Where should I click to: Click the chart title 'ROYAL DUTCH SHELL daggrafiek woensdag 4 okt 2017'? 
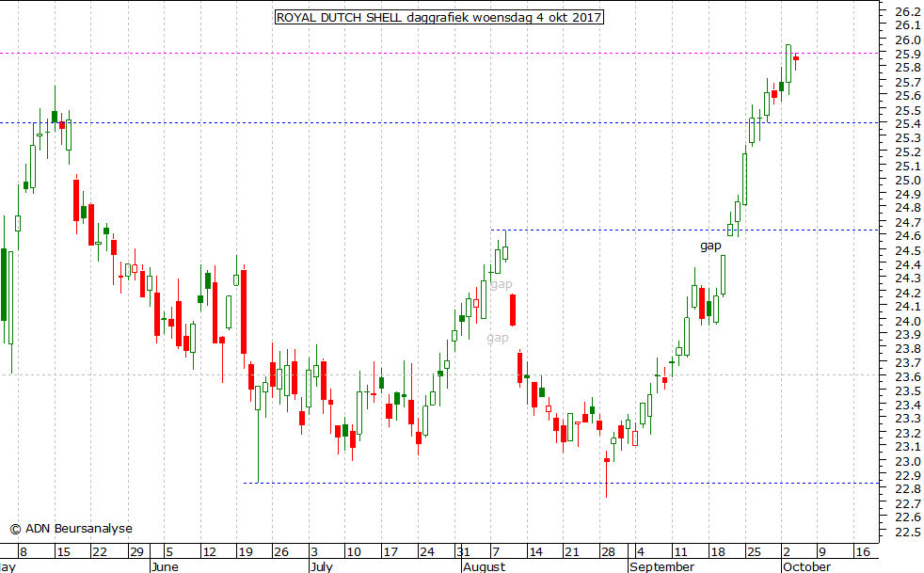439,17
